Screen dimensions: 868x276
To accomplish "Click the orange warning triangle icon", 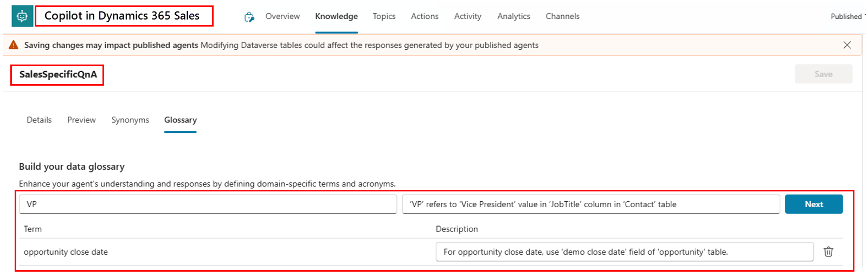I will (x=14, y=45).
